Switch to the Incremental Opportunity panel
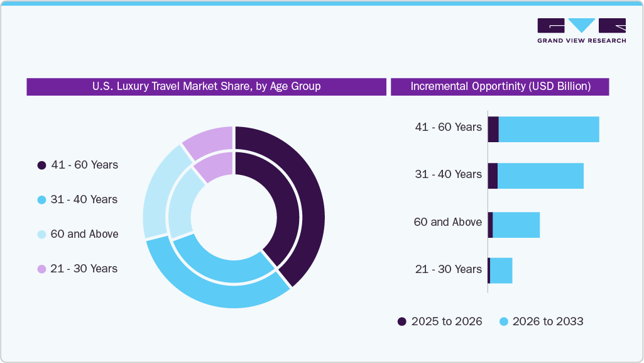The image size is (644, 363). (499, 86)
